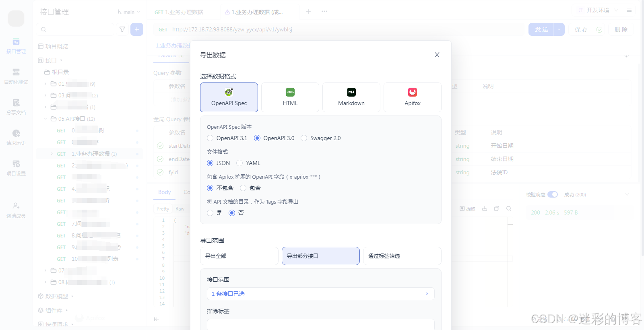The height and width of the screenshot is (330, 644).
Task: Toggle the startDate parameter checkbox
Action: tap(160, 146)
